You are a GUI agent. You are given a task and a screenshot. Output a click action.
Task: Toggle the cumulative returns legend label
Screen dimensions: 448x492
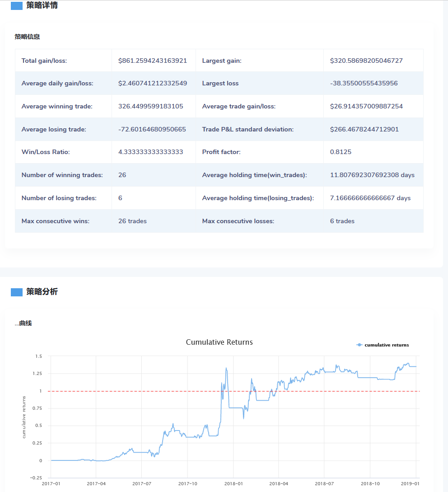pos(387,345)
